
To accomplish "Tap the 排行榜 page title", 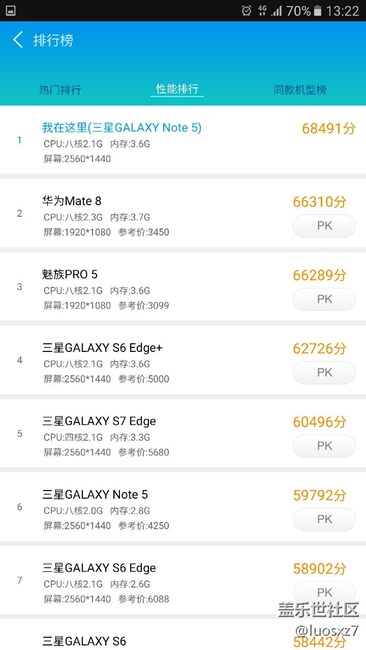I will coord(53,40).
